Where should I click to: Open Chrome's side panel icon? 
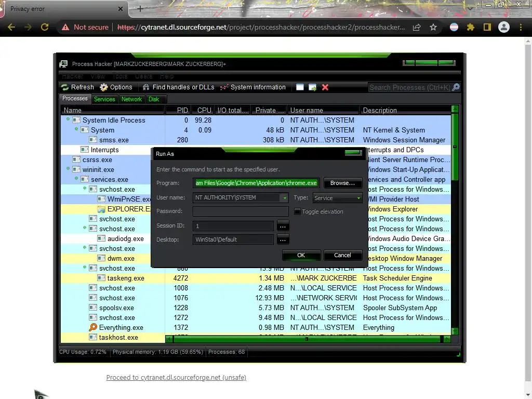point(487,27)
